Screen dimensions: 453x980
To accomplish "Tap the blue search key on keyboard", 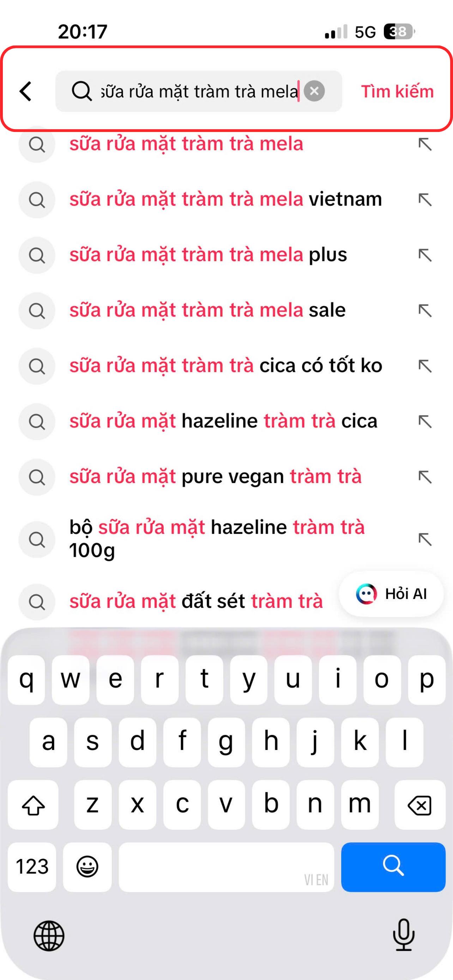I will click(x=393, y=867).
